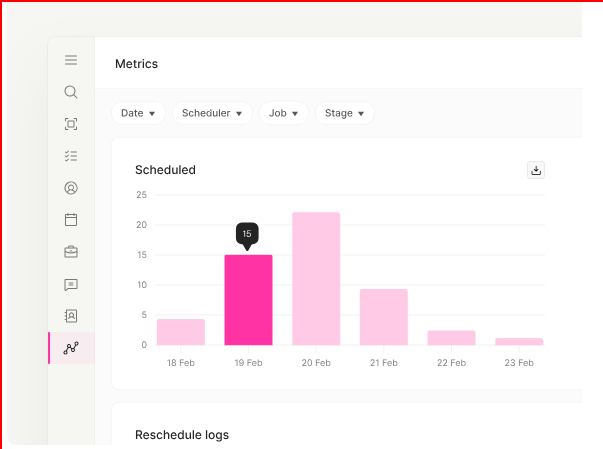Select the highlighted 19 Feb bar
603x449 pixels.
248,300
